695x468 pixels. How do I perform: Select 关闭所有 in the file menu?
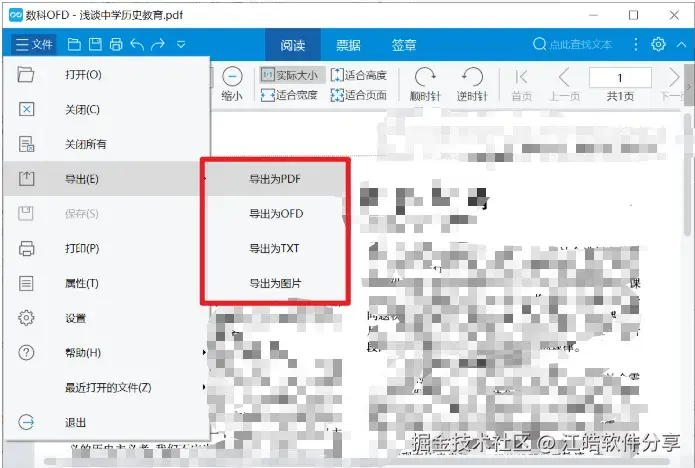pyautogui.click(x=106, y=144)
